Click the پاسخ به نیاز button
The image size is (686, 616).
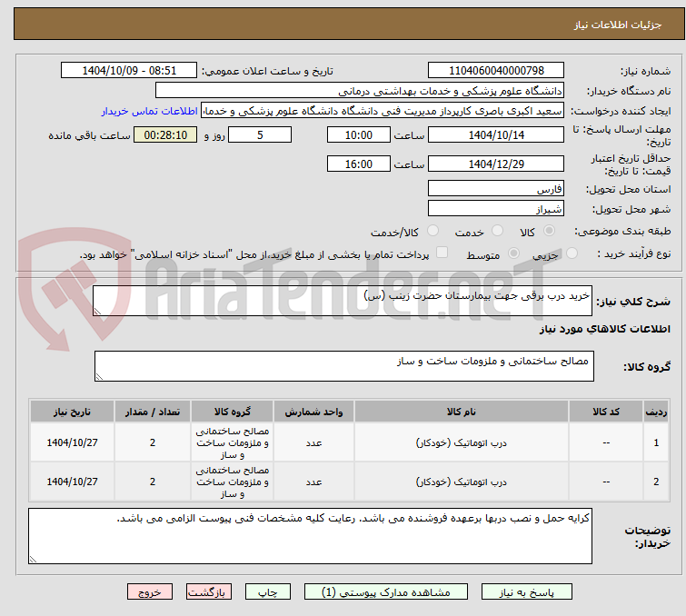[526, 592]
